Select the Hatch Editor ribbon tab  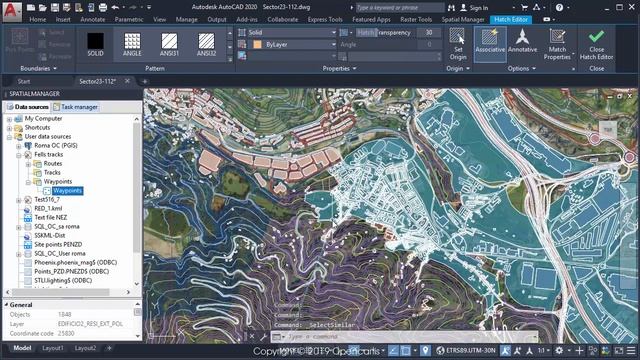click(511, 19)
